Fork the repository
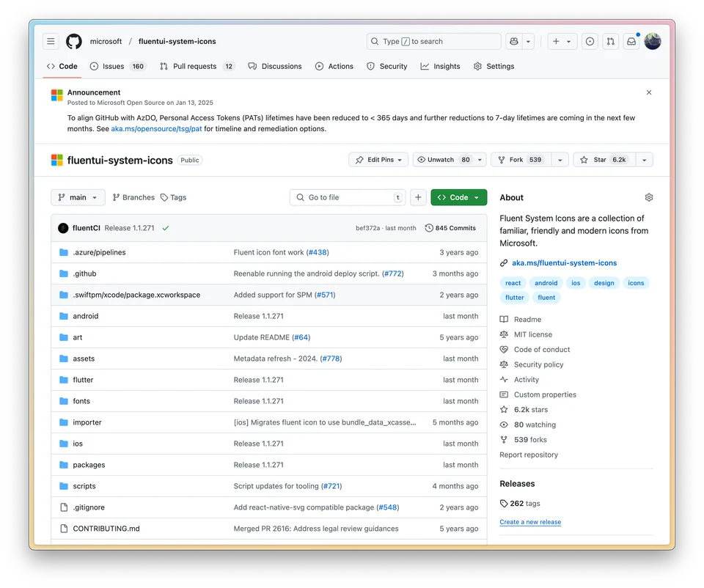Screen dimensions: 704x588 point(521,160)
